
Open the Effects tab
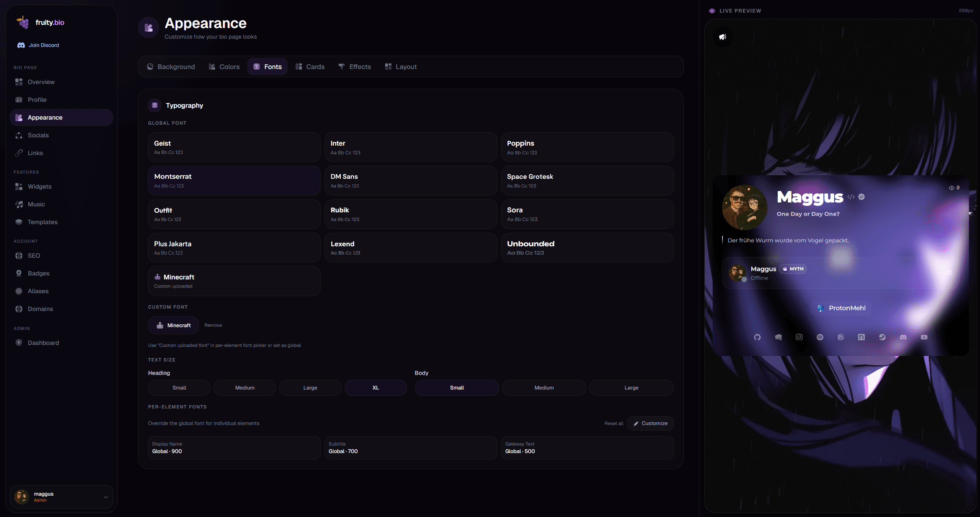[355, 67]
